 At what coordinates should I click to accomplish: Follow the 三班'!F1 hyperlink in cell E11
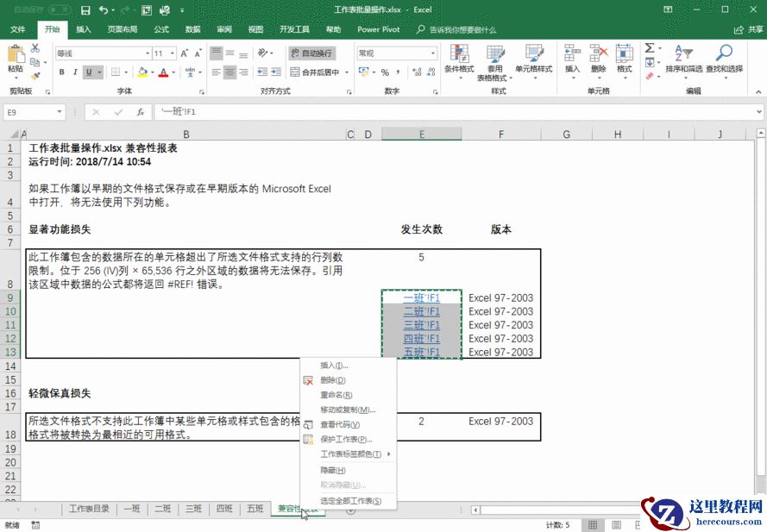coord(422,325)
